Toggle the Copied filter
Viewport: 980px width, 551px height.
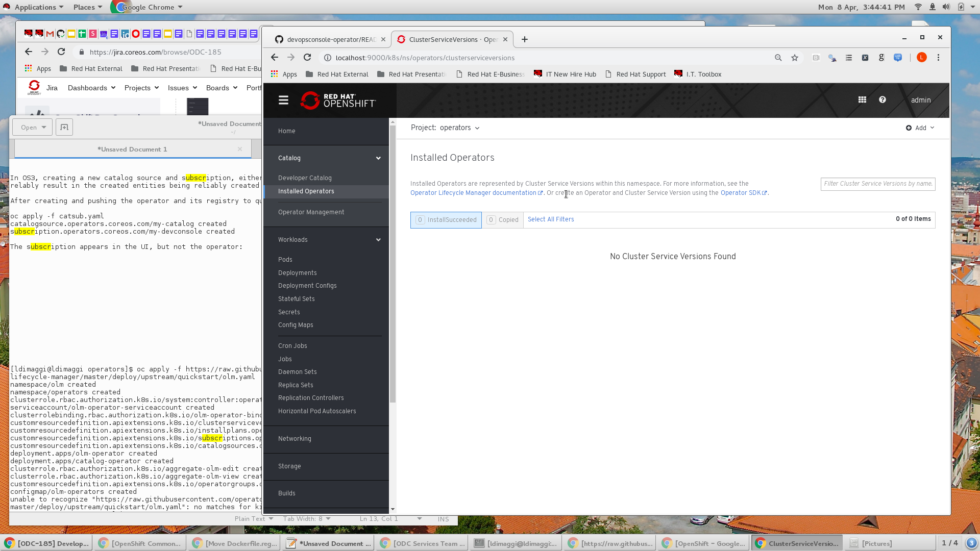[502, 220]
